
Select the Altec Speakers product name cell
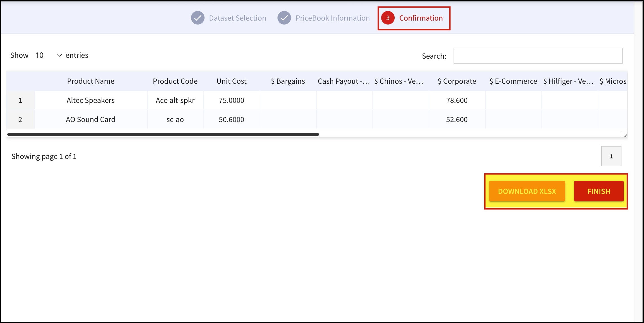pos(91,100)
